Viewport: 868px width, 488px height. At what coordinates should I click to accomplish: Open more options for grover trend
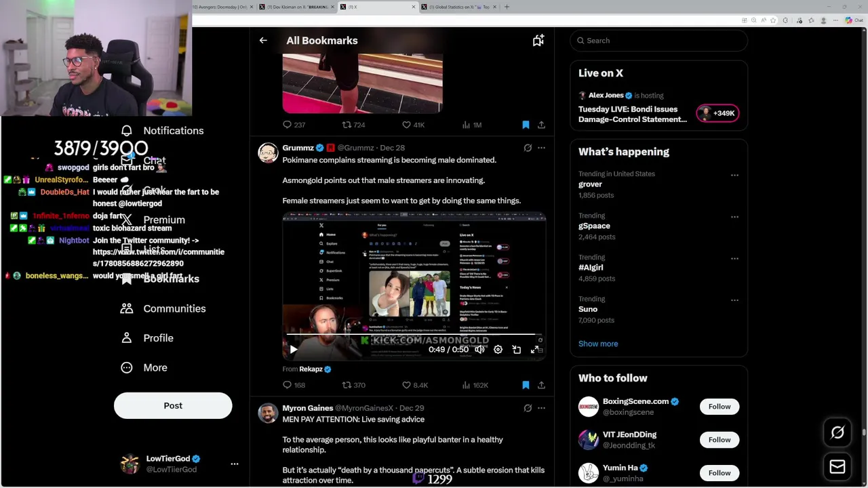click(x=734, y=175)
